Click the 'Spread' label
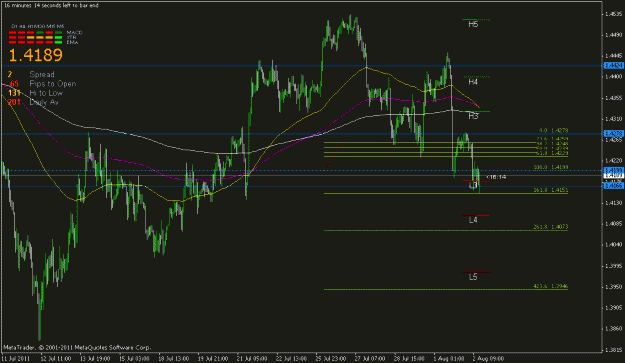 (42, 75)
